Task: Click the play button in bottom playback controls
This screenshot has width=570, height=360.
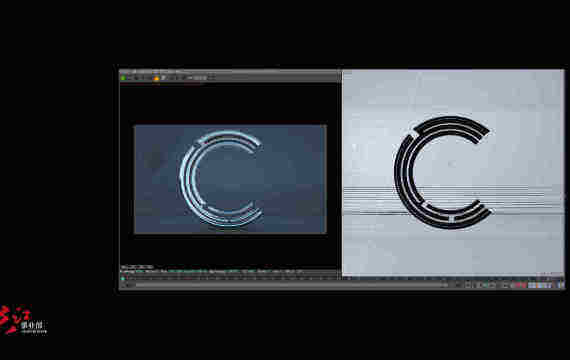Action: [485, 285]
